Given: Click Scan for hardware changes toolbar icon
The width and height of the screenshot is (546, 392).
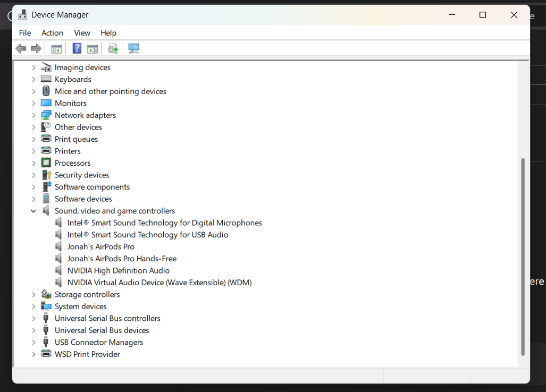Looking at the screenshot, I should click(134, 48).
